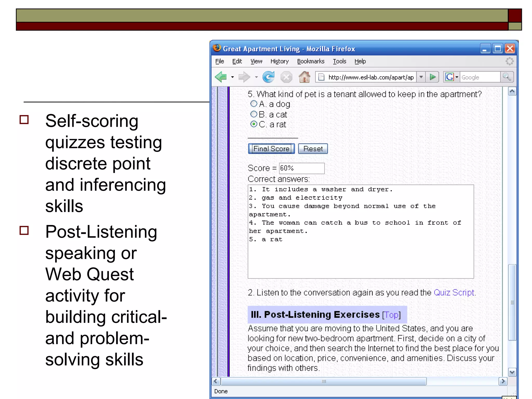Click the 'Correct answers:' label

[278, 179]
